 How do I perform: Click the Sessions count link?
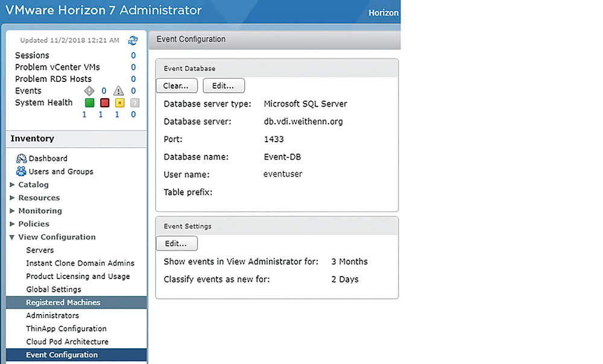coord(133,55)
